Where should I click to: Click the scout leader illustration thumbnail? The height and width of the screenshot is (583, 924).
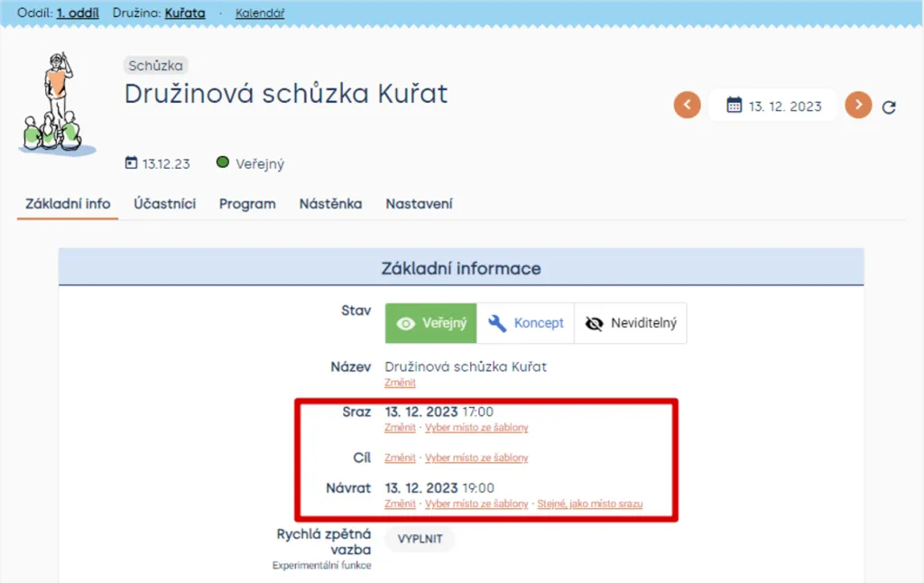point(56,104)
